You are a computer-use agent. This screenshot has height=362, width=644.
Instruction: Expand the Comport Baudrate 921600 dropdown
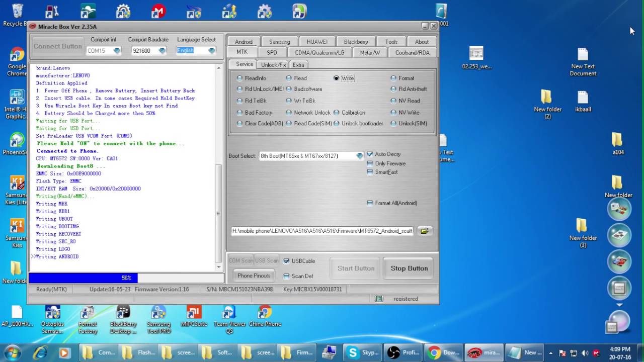[x=162, y=51]
